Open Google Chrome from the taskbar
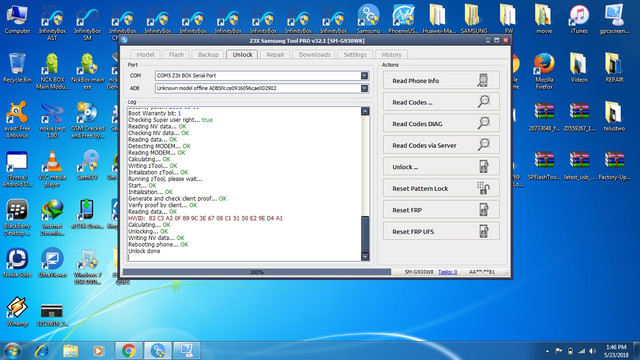The image size is (640, 360). [x=129, y=351]
